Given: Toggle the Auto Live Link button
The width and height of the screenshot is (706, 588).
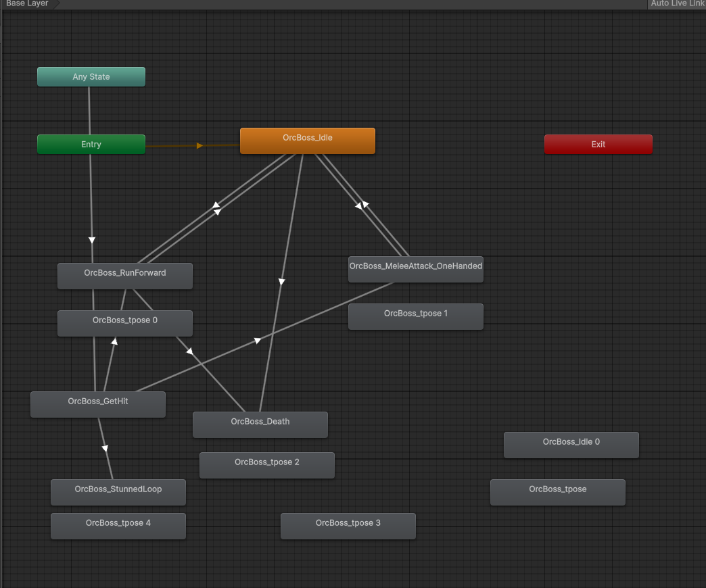Looking at the screenshot, I should click(677, 4).
